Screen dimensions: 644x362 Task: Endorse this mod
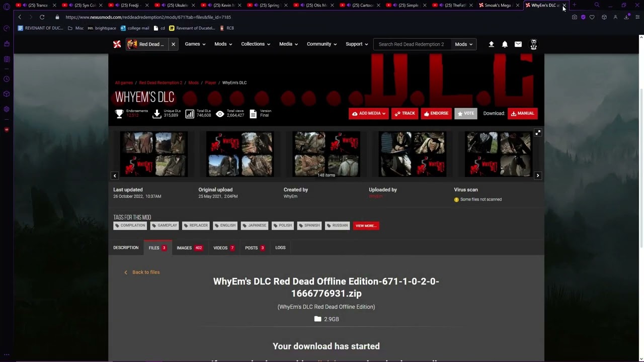(436, 114)
